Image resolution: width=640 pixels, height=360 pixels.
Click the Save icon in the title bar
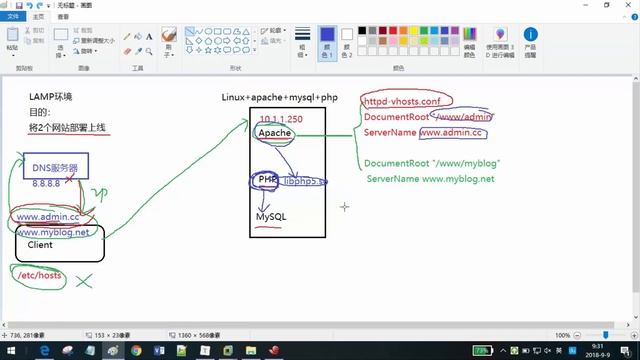pyautogui.click(x=19, y=6)
